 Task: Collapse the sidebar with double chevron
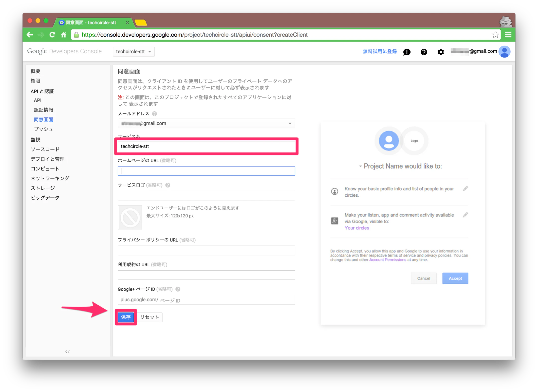point(67,352)
